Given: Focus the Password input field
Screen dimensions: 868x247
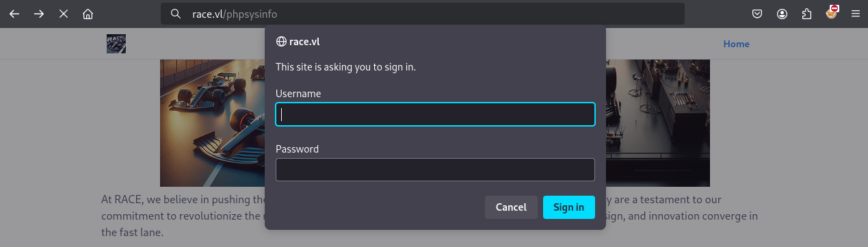Looking at the screenshot, I should tap(435, 170).
